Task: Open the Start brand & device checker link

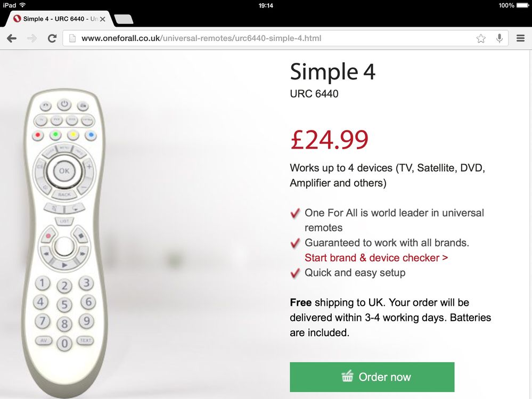Action: coord(376,258)
